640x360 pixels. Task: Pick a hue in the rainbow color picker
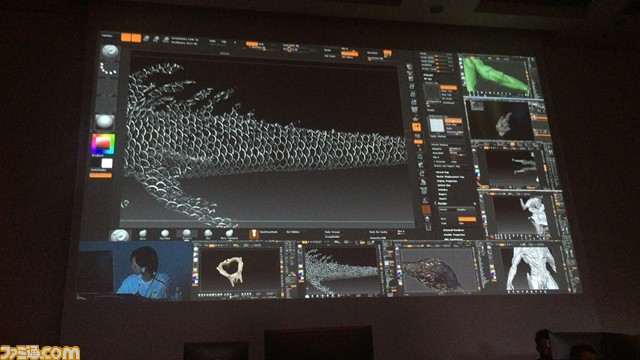tap(102, 144)
